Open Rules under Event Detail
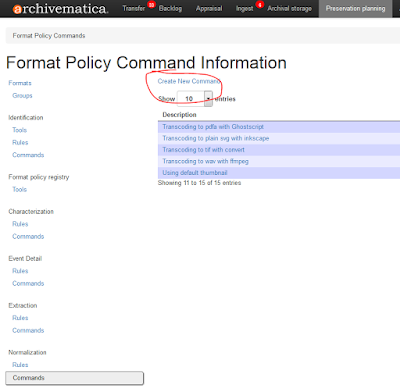400x392 pixels. click(20, 271)
